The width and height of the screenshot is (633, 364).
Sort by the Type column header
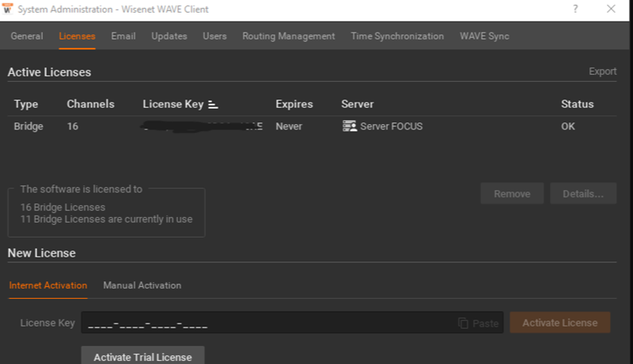[x=25, y=104]
